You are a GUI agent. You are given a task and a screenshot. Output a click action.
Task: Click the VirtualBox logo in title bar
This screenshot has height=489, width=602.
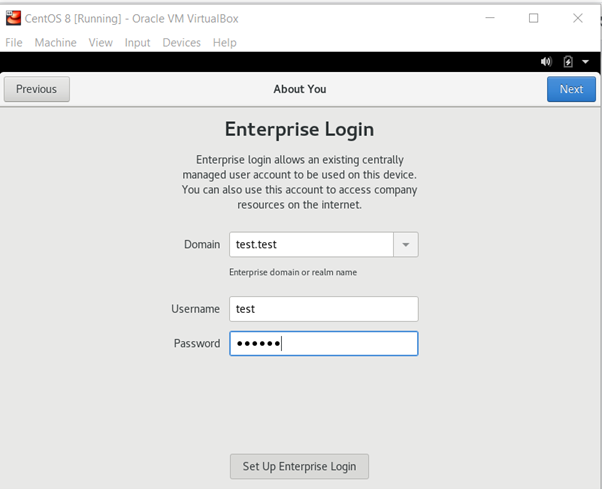tap(14, 18)
